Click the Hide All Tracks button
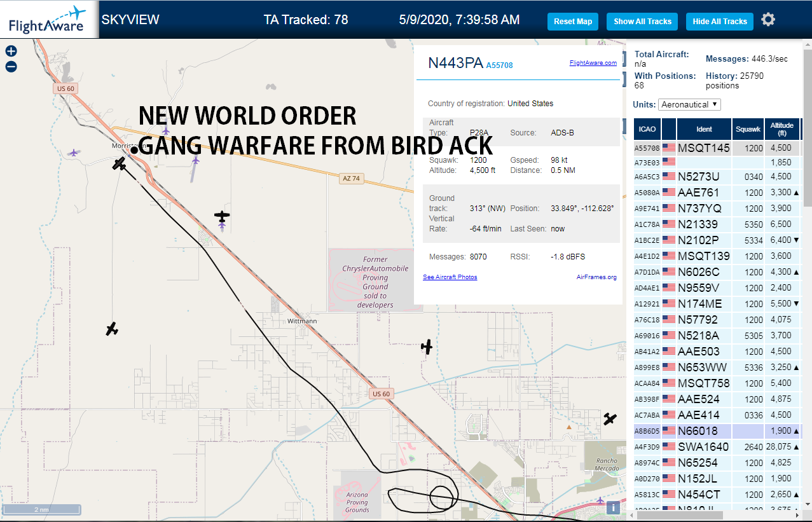The width and height of the screenshot is (812, 522). coord(720,22)
